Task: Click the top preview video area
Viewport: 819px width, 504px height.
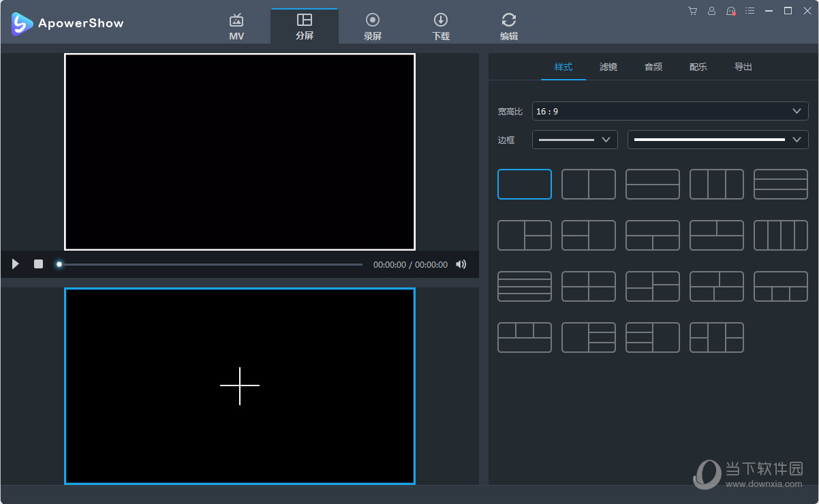Action: 240,152
